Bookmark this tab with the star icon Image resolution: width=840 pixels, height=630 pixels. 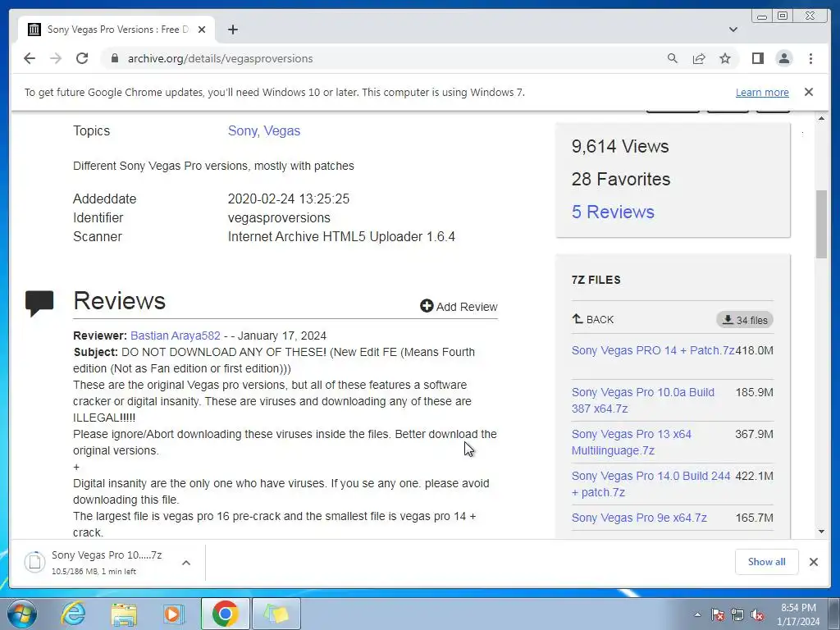pyautogui.click(x=725, y=58)
